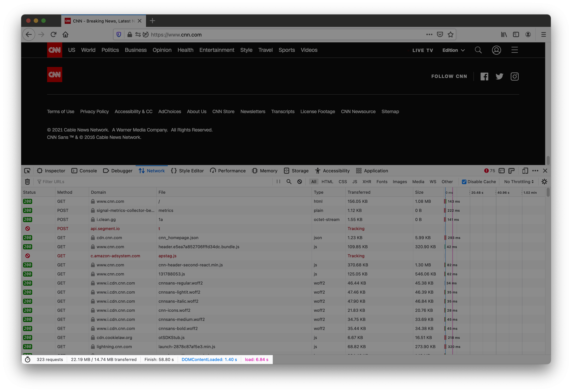Show sidebars icon in Firefox toolbar
The height and width of the screenshot is (392, 572).
516,34
